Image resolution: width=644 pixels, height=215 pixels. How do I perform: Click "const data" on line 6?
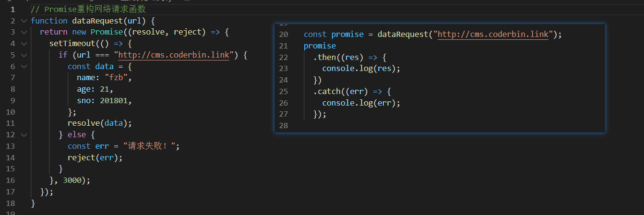point(91,66)
